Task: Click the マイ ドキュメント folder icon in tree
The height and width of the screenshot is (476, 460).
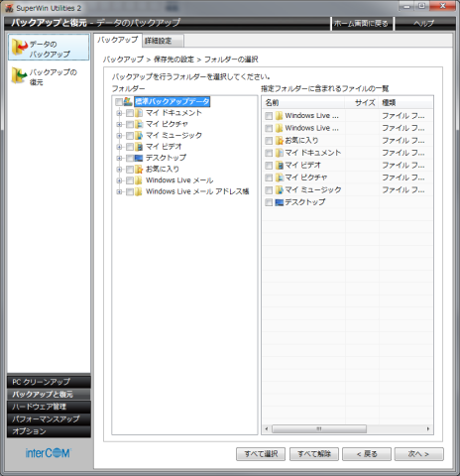Action: click(x=139, y=113)
